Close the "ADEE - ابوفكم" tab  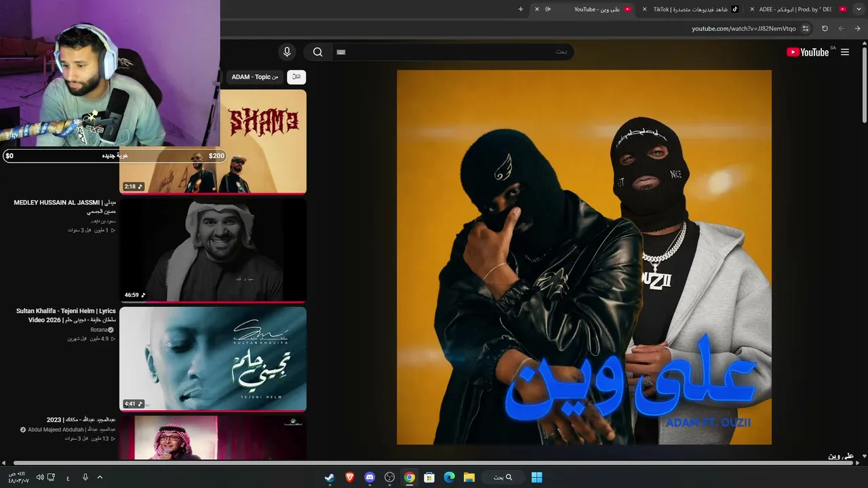pos(752,9)
